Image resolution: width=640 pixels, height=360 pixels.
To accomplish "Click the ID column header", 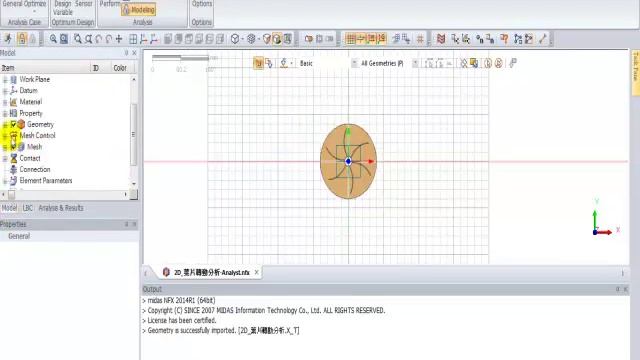I will click(x=96, y=68).
